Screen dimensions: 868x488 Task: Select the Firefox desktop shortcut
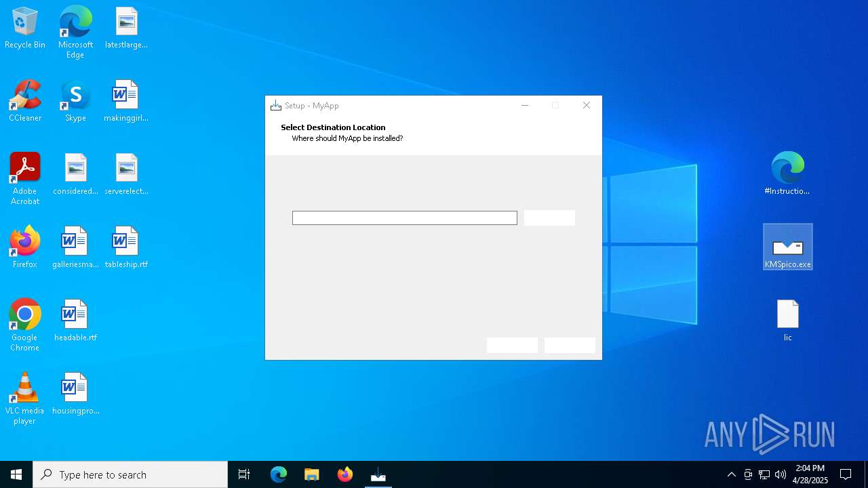[x=25, y=248]
